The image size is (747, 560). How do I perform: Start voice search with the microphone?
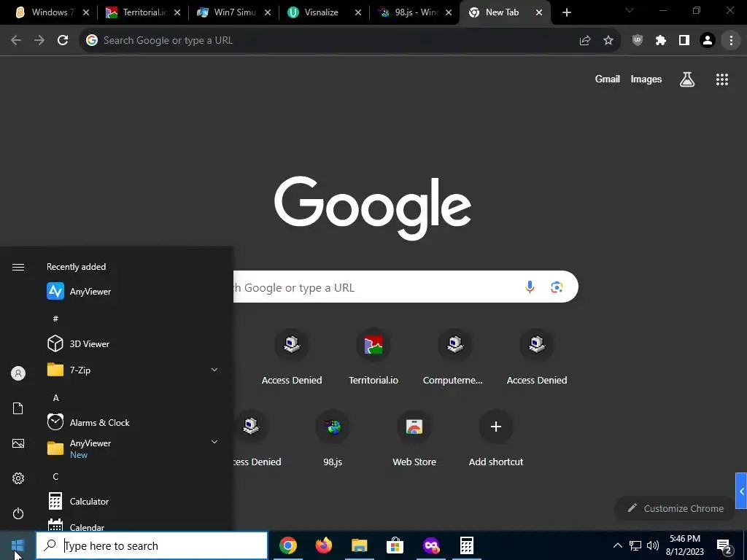530,287
